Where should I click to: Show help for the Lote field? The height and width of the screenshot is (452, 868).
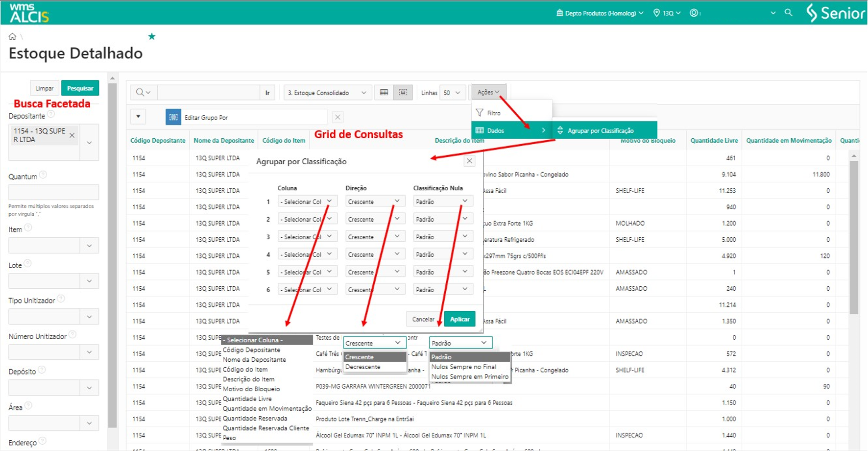point(28,264)
